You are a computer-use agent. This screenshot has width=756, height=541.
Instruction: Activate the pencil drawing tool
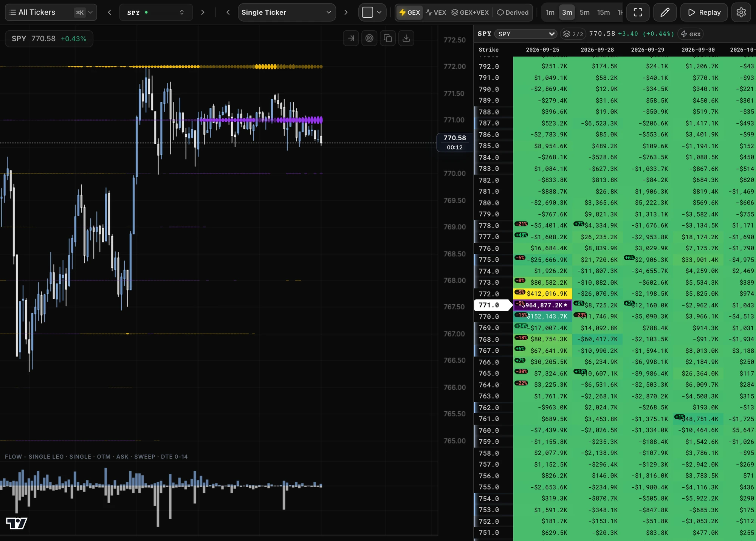[665, 12]
